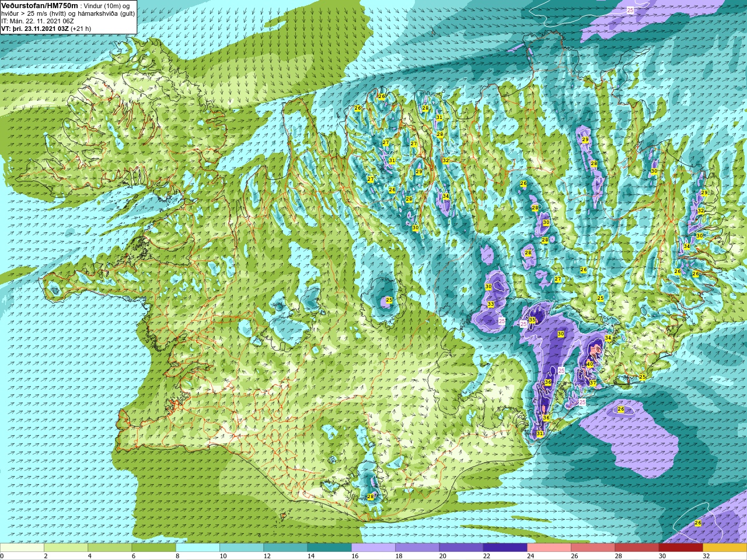Click the yellow gust label reading 40
This screenshot has width=747, height=560.
[590, 364]
